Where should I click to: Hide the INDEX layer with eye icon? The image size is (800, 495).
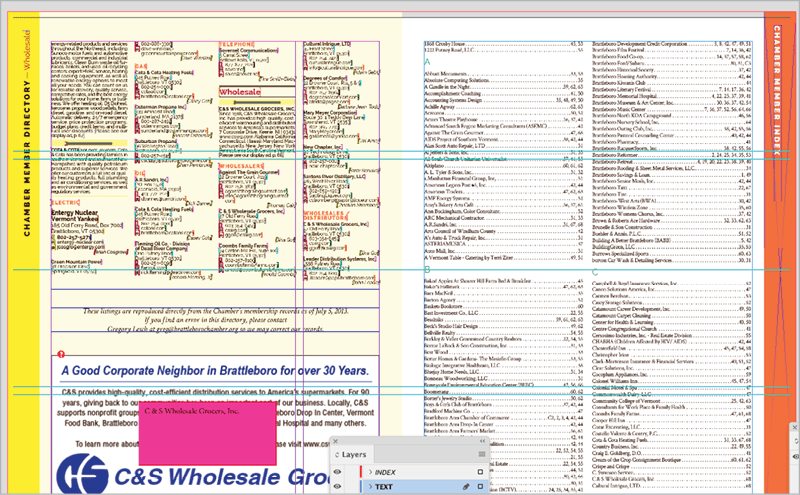coord(338,471)
